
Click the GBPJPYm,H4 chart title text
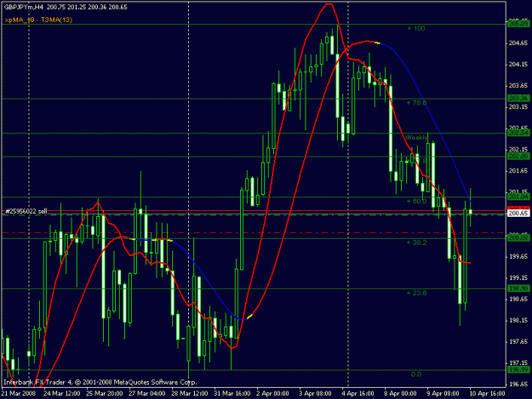(66, 7)
